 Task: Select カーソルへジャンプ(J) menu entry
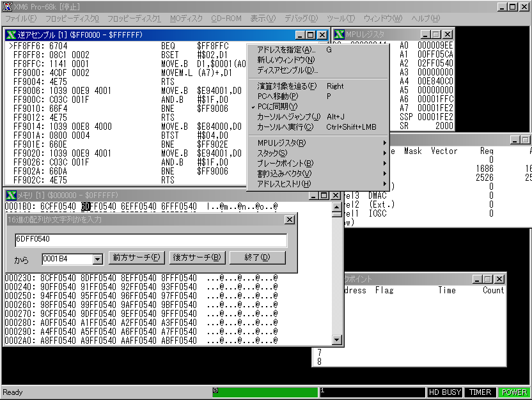point(318,116)
